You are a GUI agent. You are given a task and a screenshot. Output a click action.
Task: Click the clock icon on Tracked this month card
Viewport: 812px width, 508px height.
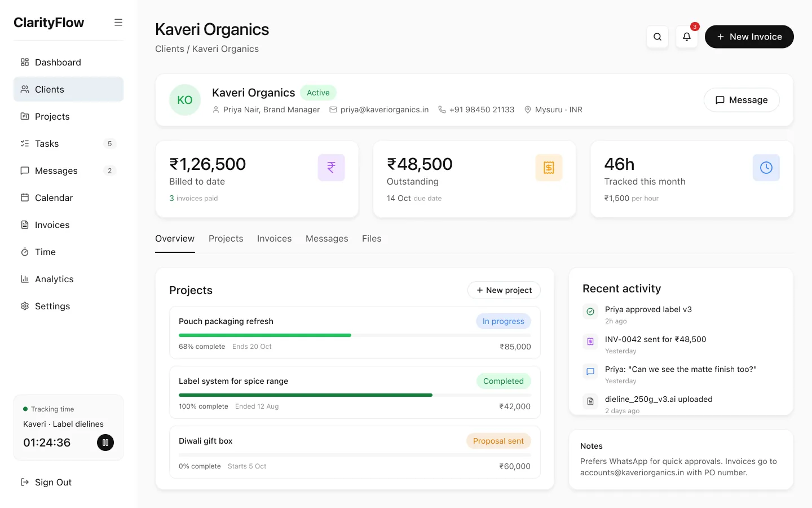(766, 168)
